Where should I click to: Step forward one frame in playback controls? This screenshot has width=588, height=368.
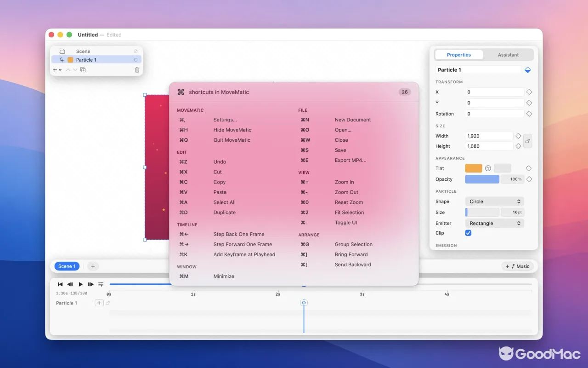tap(91, 284)
